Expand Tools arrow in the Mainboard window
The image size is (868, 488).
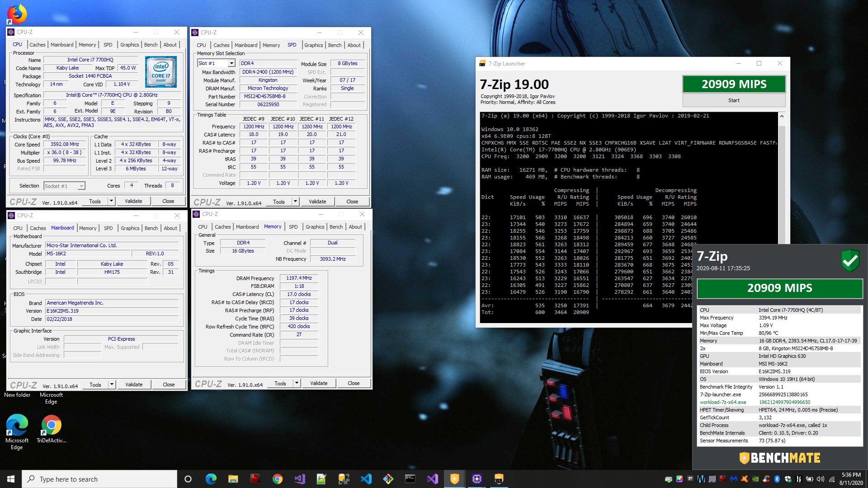(112, 385)
